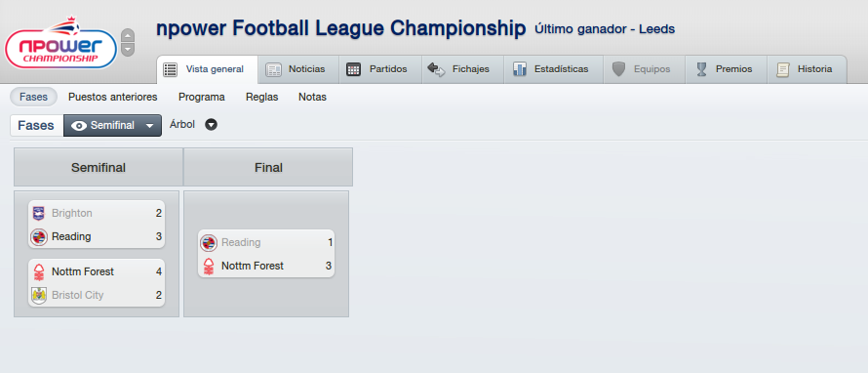
Task: Open the Estadísticas tab
Action: (550, 69)
